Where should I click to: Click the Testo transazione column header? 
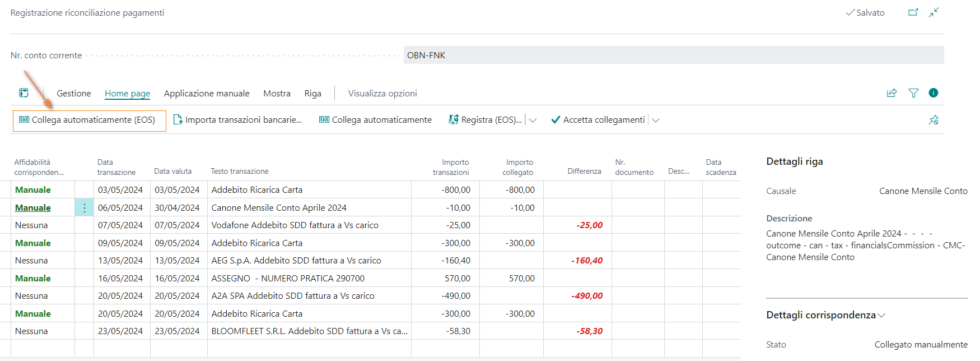pos(240,172)
